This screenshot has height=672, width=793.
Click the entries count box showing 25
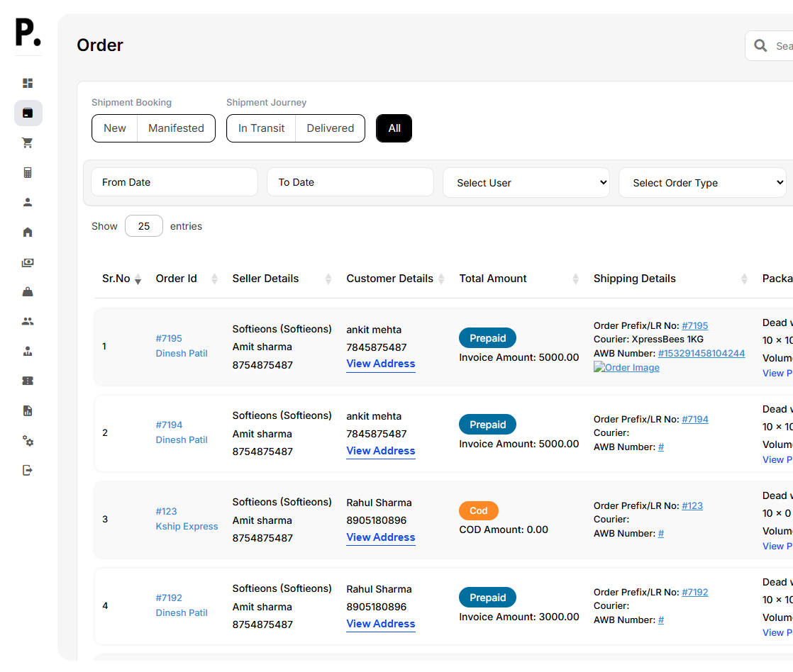[144, 226]
